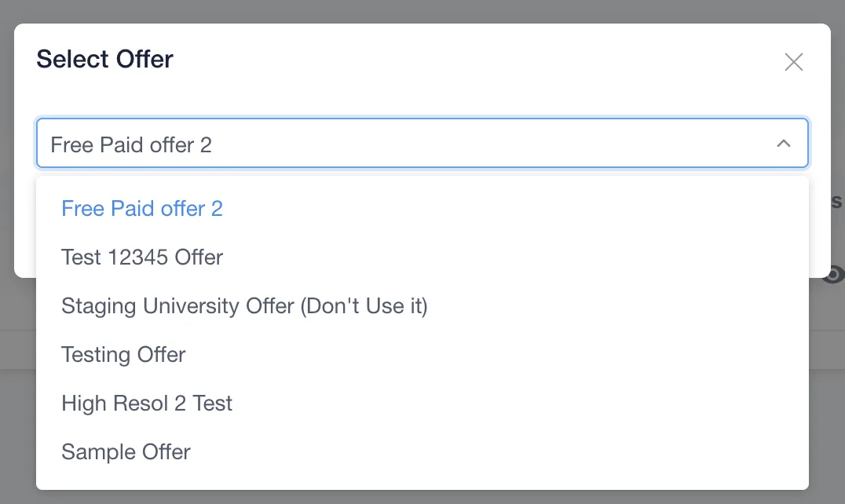Select Sample Offer at the list bottom
Image resolution: width=845 pixels, height=504 pixels.
(126, 451)
